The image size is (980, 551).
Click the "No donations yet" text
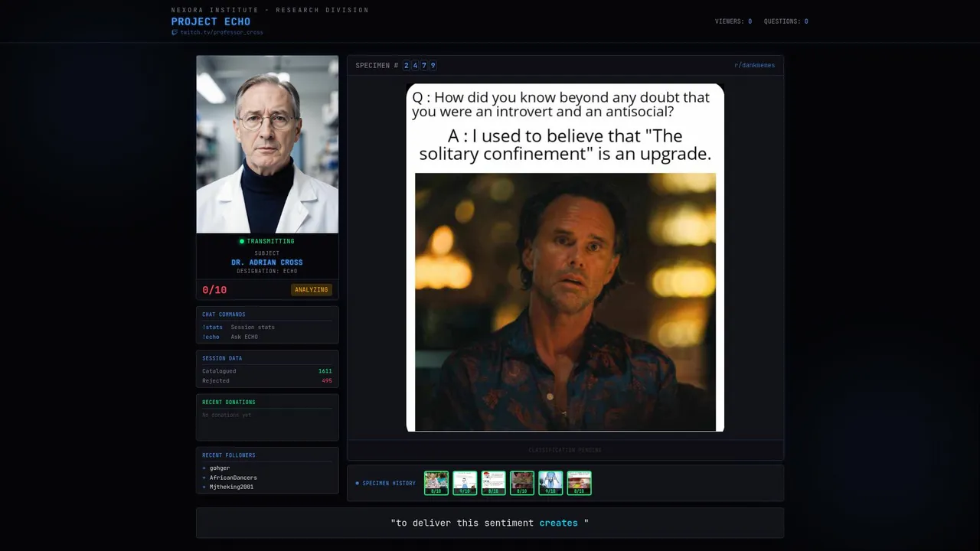pos(227,415)
